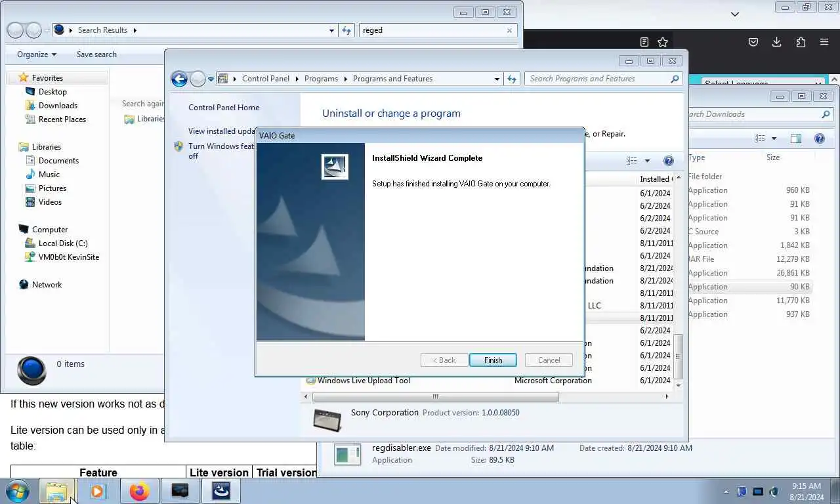
Task: Click Control Panel breadcrumb in address bar
Action: tap(265, 79)
